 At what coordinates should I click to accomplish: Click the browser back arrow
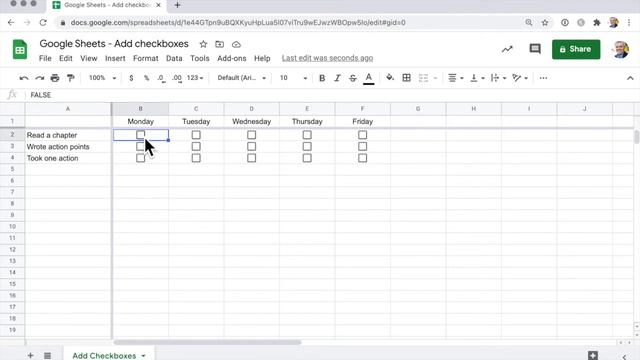click(x=11, y=22)
